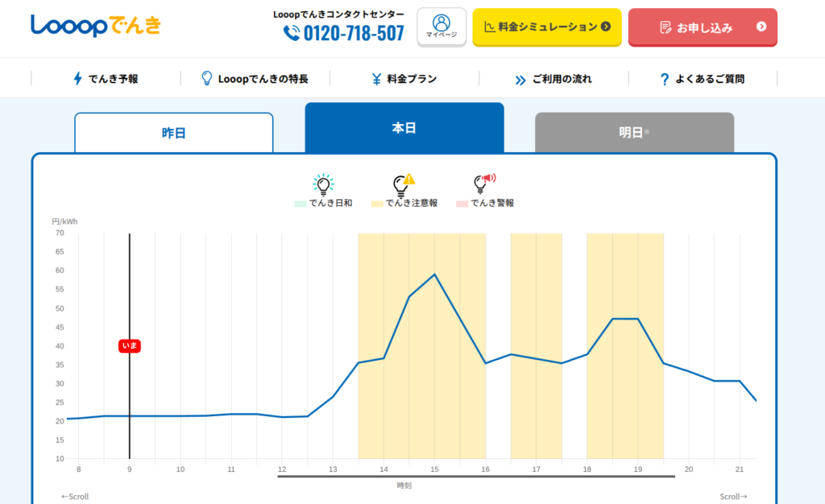Open the よくあるご質問 menu item
825x504 pixels.
pos(703,79)
